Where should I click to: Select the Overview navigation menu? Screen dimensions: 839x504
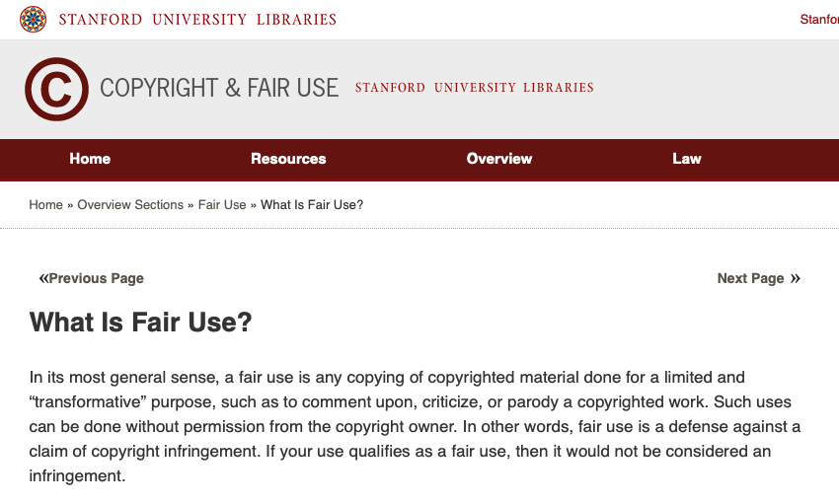pyautogui.click(x=499, y=159)
